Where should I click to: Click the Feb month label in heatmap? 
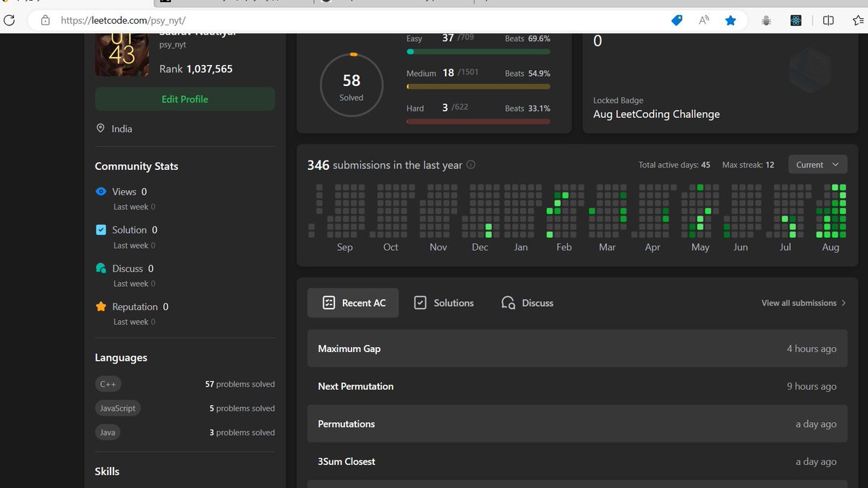tap(564, 247)
